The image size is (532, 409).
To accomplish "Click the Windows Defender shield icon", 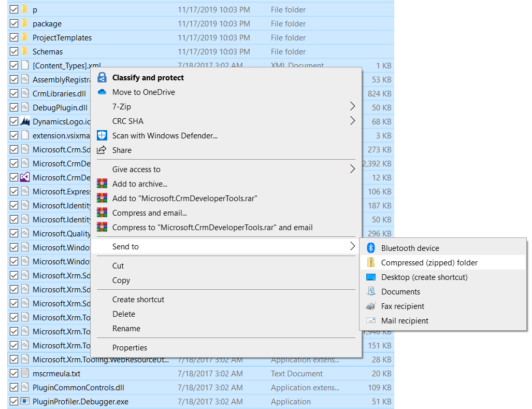I will click(102, 135).
